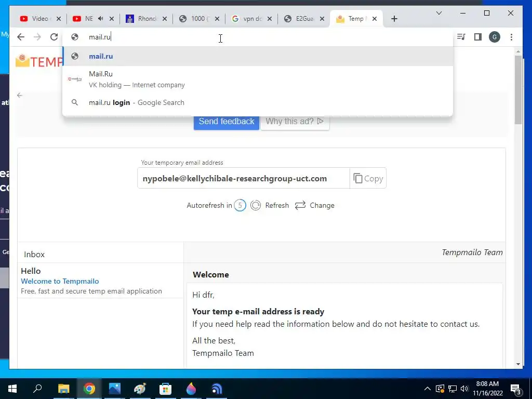Screen dimensions: 532x399
Task: Show hidden system tray icons
Action: click(428, 389)
